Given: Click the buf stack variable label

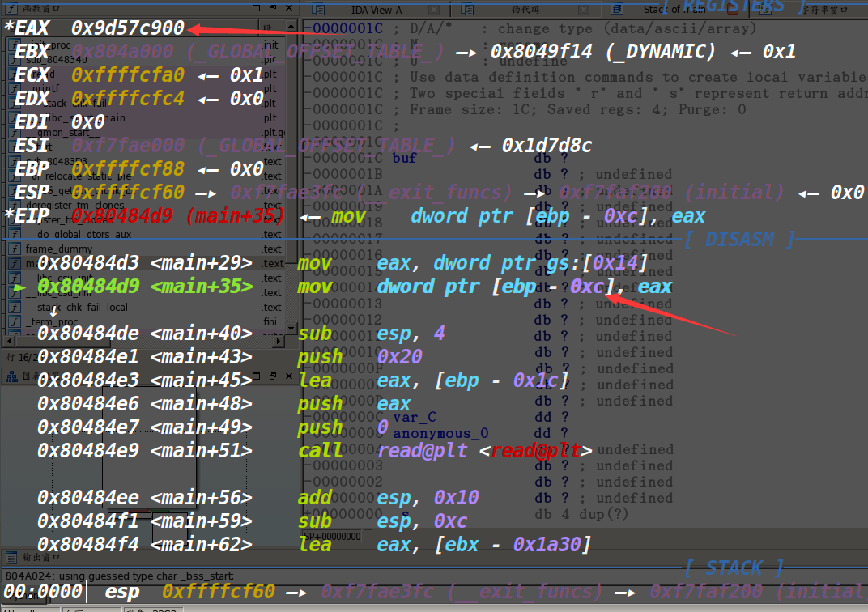Looking at the screenshot, I should tap(404, 158).
